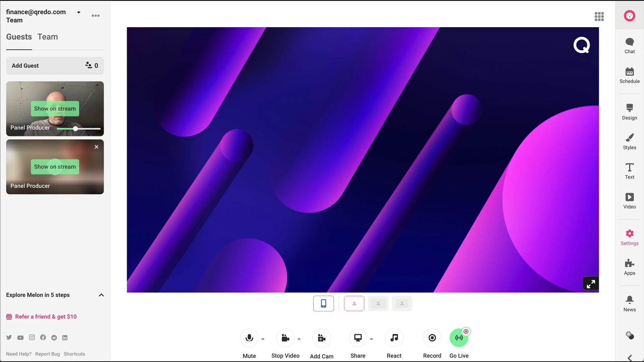Click the React music note button

(394, 338)
